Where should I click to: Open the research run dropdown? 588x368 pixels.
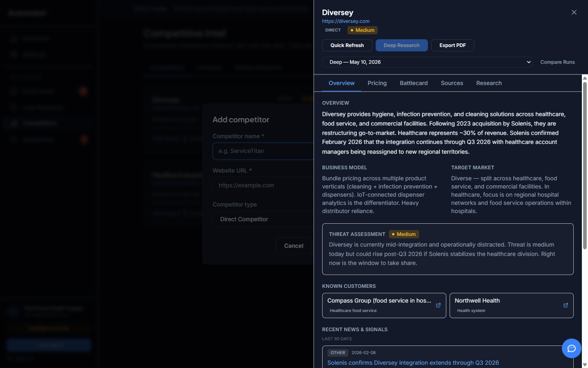pyautogui.click(x=427, y=62)
